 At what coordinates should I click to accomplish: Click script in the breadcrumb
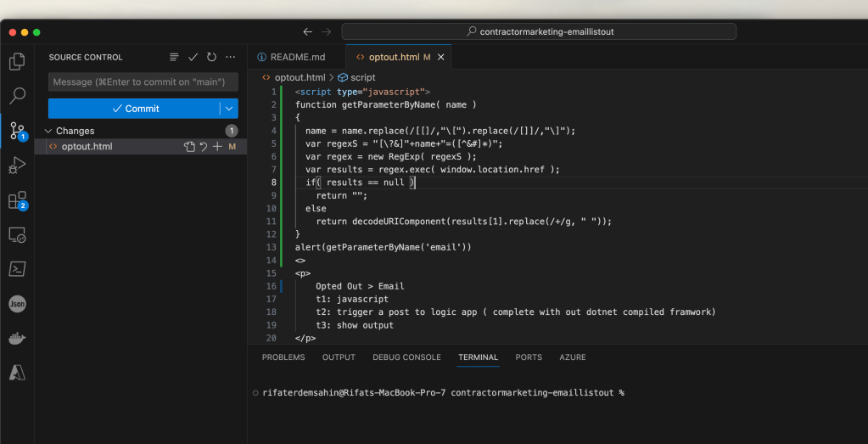(362, 77)
